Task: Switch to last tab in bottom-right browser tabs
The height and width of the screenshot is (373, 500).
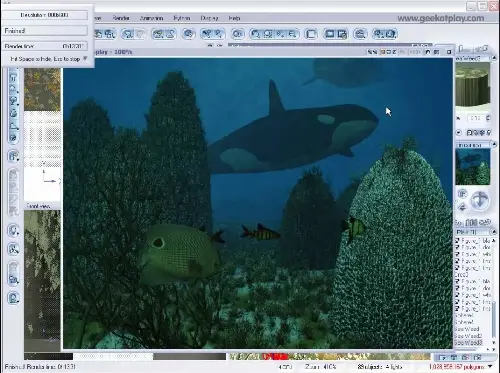Action: (x=478, y=357)
